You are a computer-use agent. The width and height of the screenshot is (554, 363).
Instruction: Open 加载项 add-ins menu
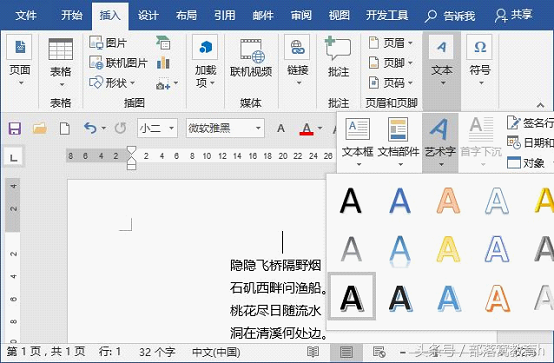click(205, 61)
